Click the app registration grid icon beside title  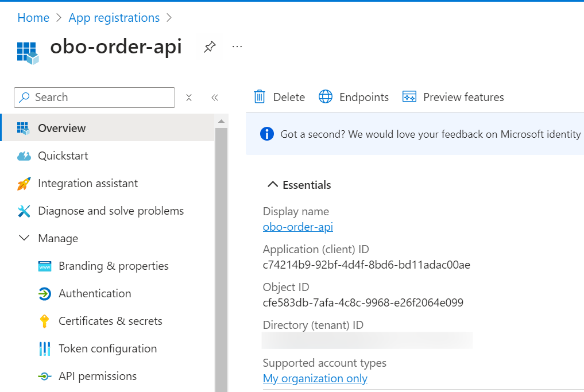(28, 53)
